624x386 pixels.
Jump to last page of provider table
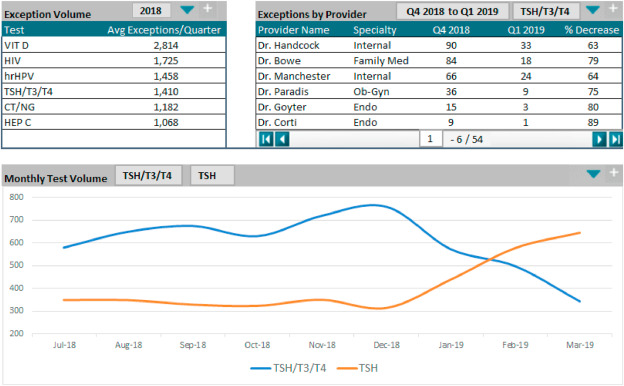(616, 139)
